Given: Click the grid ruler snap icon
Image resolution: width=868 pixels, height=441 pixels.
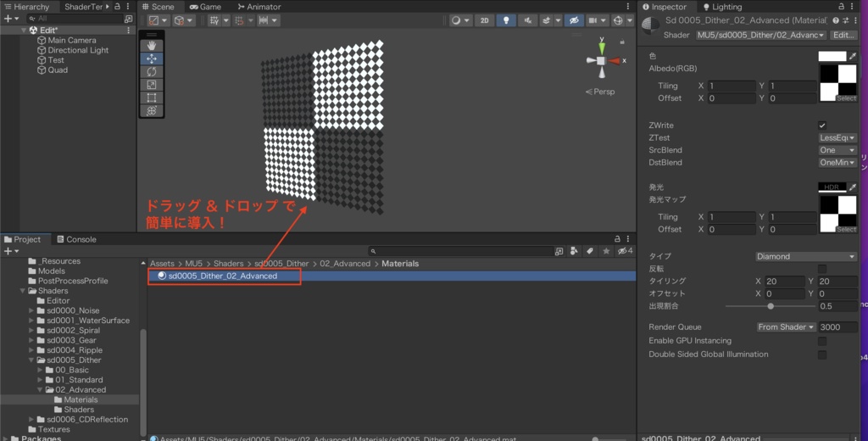Looking at the screenshot, I should click(264, 20).
